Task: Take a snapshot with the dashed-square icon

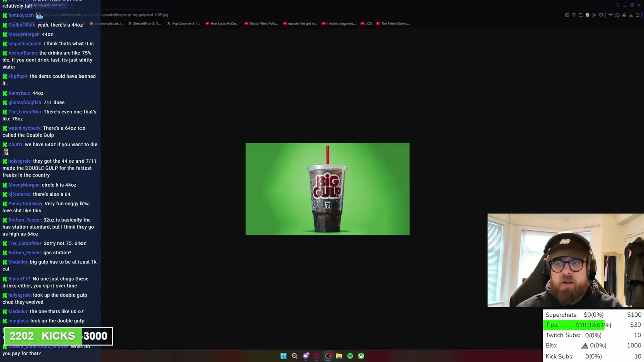Action: (581, 15)
